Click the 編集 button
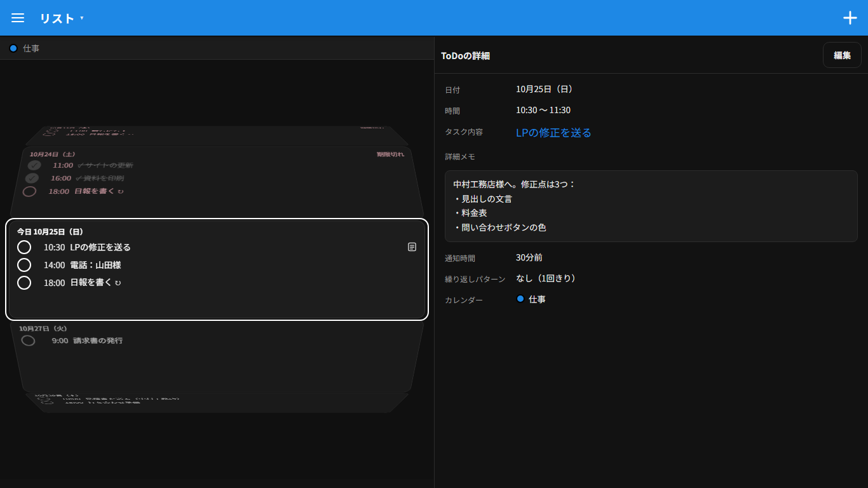Screen dimensions: 868x488 tap(842, 55)
